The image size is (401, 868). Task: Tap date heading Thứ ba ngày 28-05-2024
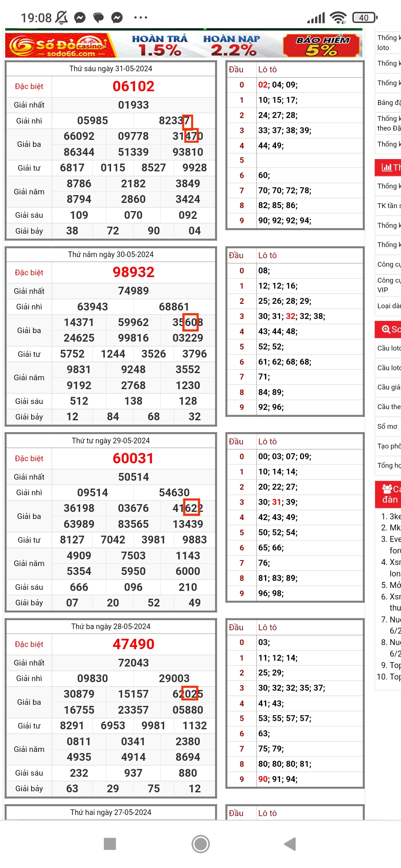click(x=111, y=627)
